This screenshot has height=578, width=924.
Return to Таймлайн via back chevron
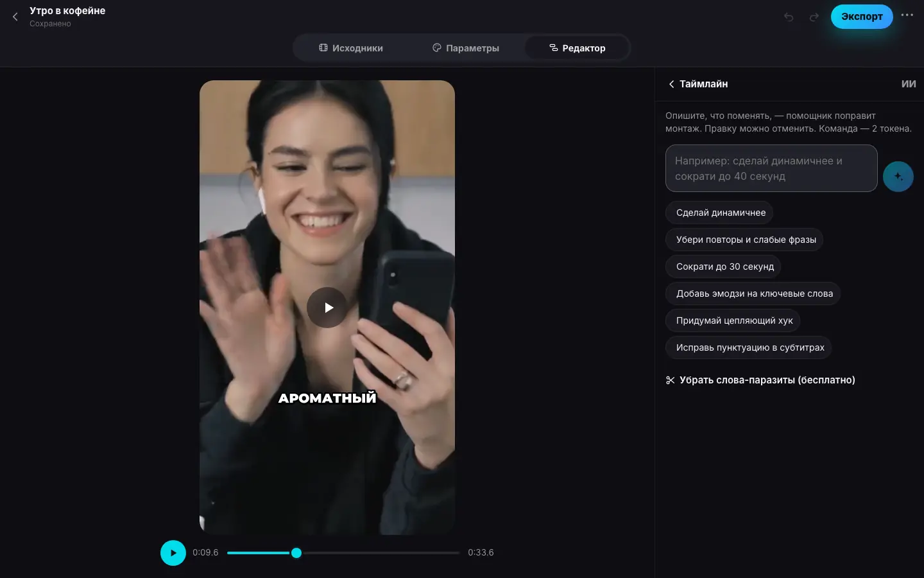[x=671, y=84]
